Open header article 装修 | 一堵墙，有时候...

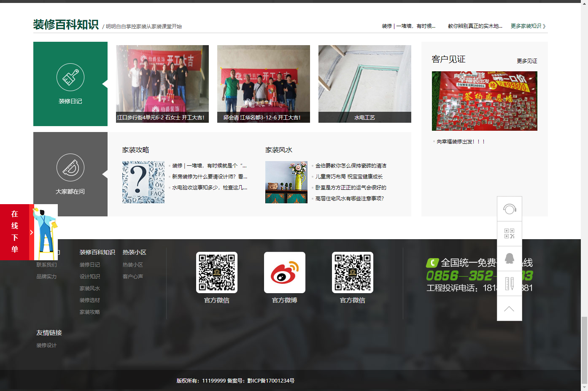pos(409,26)
